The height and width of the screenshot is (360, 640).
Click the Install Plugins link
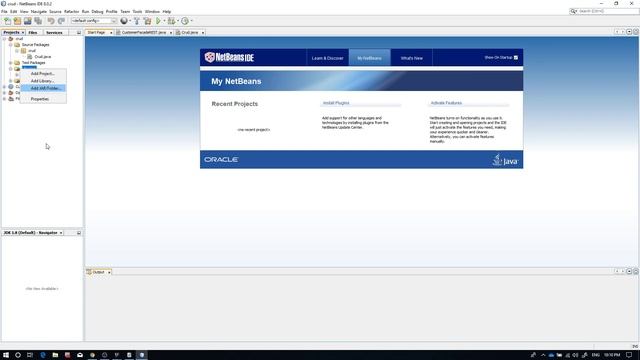pyautogui.click(x=336, y=103)
